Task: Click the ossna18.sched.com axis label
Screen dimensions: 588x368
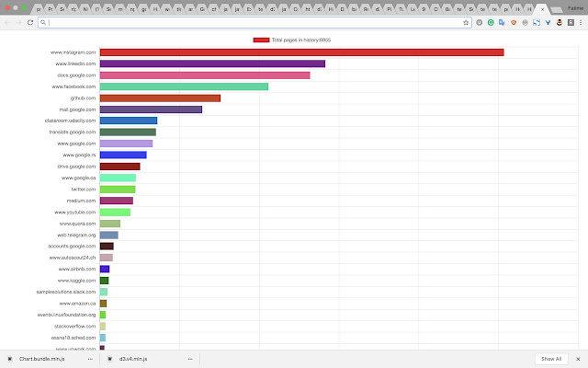Action: click(73, 338)
